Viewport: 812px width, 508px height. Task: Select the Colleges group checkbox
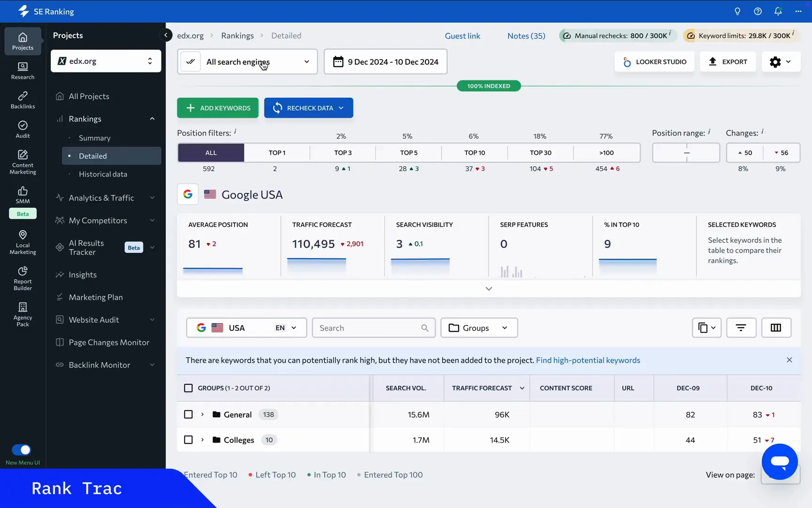pyautogui.click(x=188, y=440)
